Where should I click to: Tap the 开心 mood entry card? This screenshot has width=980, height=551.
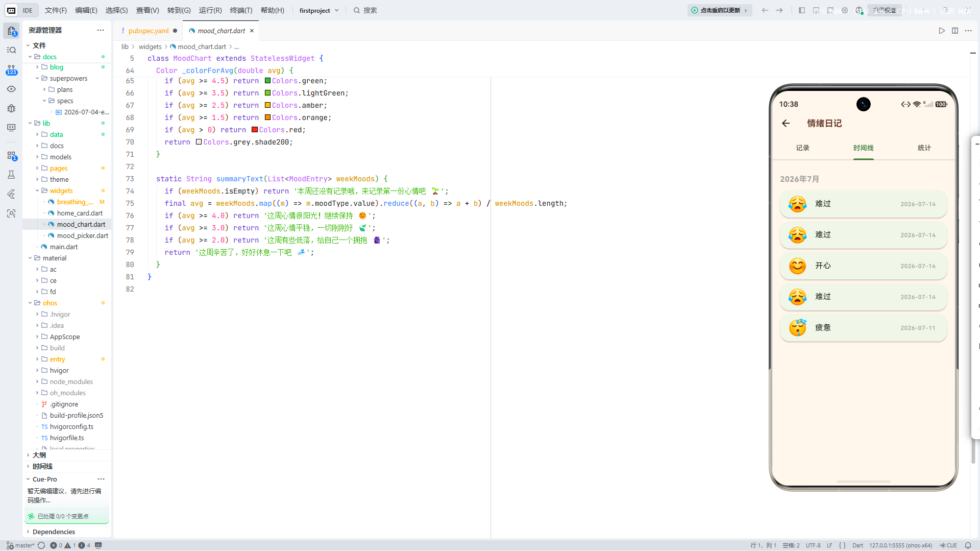point(863,266)
